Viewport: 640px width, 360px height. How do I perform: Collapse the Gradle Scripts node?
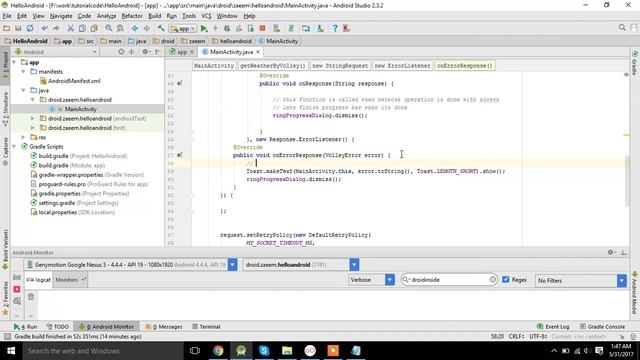15,147
